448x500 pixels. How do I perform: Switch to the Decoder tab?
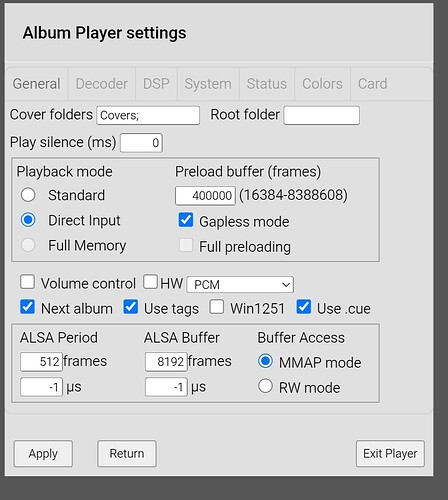102,84
